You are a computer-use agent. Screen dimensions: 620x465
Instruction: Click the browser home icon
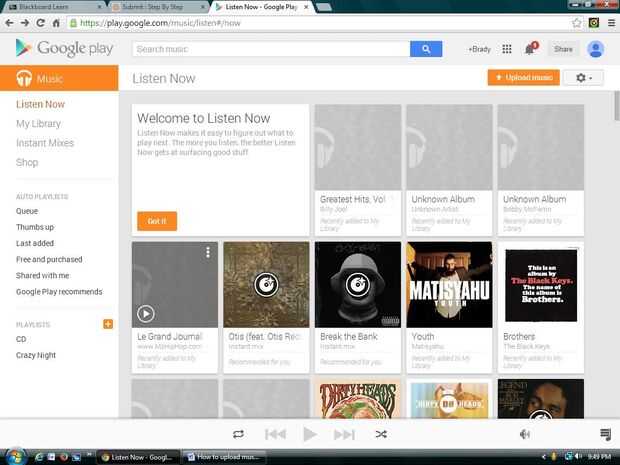(x=56, y=23)
